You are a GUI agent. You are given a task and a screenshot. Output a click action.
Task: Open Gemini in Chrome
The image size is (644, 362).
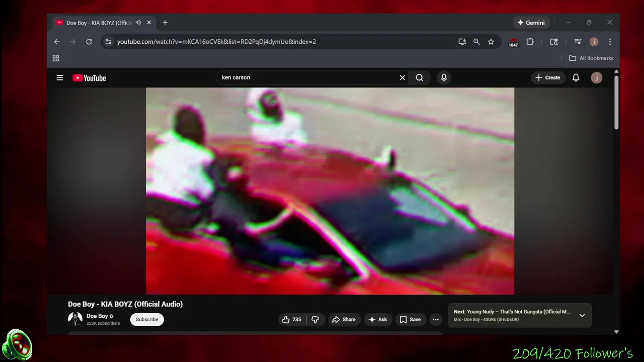pyautogui.click(x=531, y=23)
